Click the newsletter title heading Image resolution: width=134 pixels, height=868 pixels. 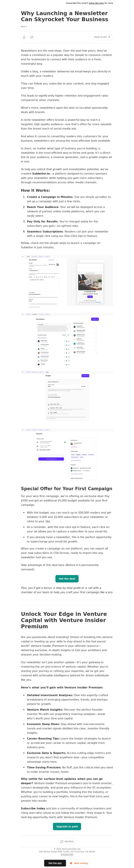pos(64,16)
